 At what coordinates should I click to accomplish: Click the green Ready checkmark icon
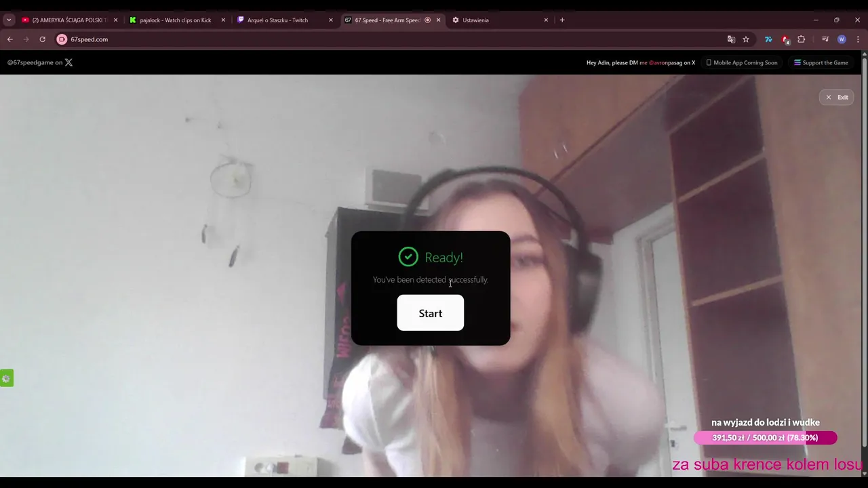[408, 256]
